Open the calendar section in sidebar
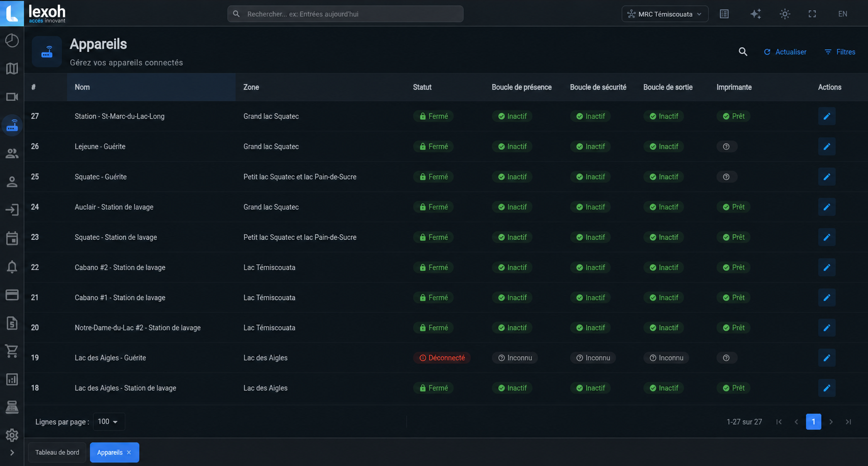The height and width of the screenshot is (466, 868). pos(12,238)
